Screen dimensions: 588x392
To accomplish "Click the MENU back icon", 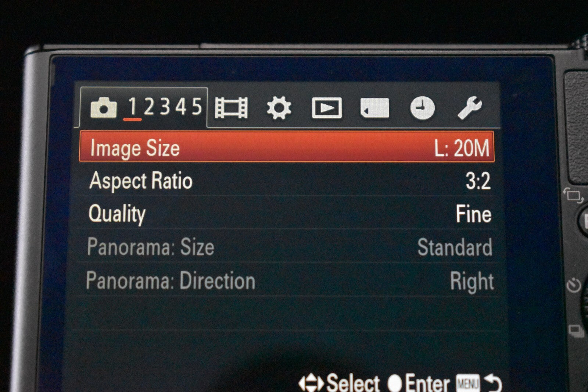I will 479,383.
